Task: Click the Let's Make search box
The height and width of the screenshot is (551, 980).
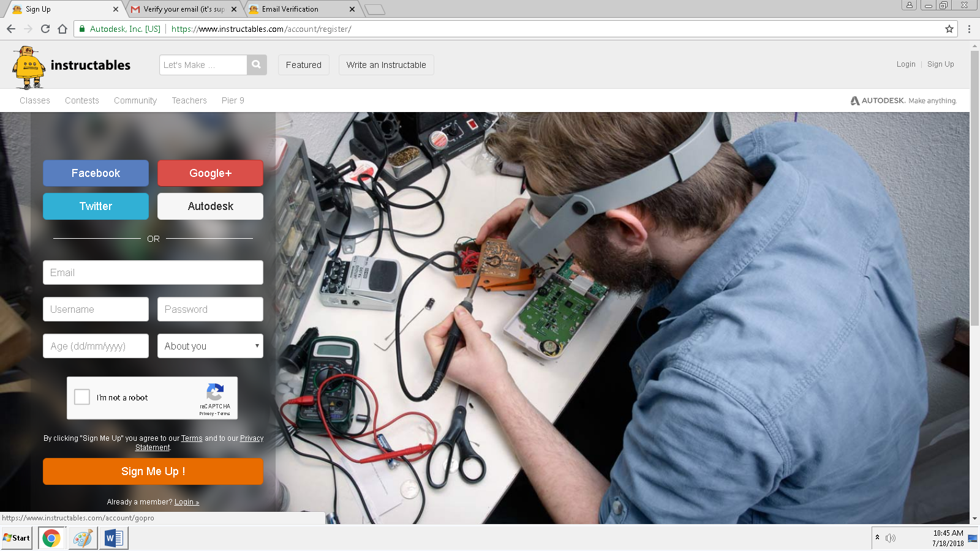Action: (203, 65)
